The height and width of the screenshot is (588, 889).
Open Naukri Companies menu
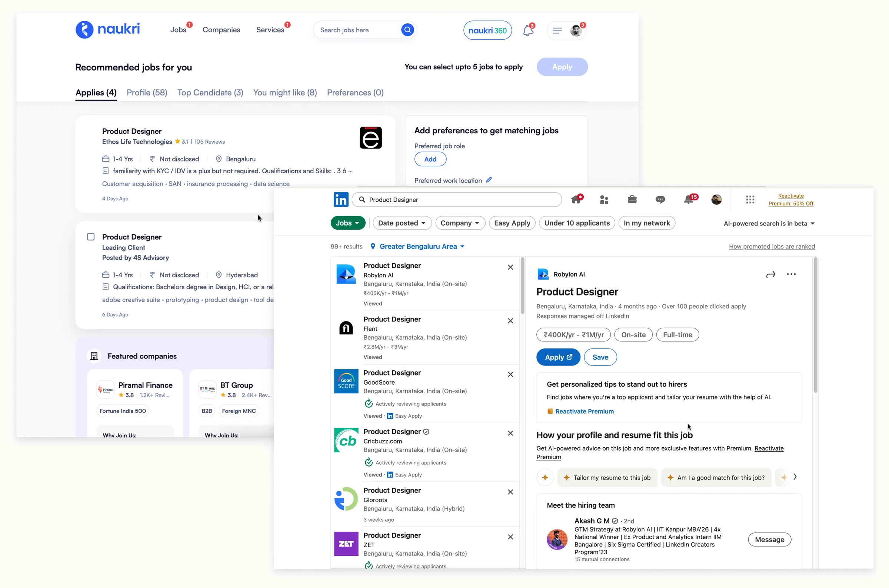[x=221, y=30]
